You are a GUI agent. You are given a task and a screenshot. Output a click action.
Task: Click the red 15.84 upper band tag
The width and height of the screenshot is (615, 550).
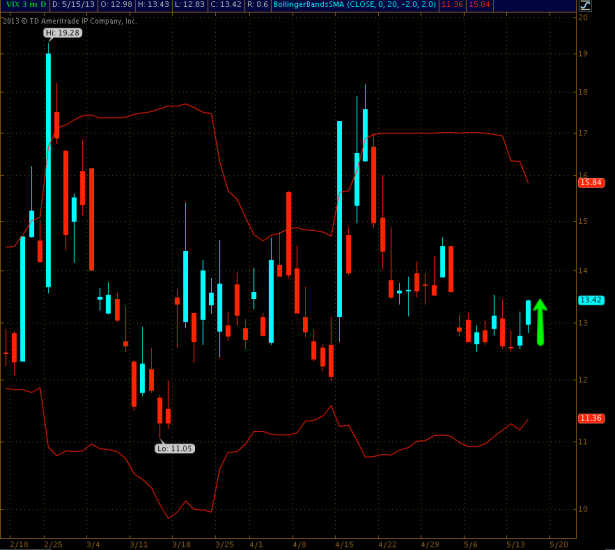[x=590, y=183]
